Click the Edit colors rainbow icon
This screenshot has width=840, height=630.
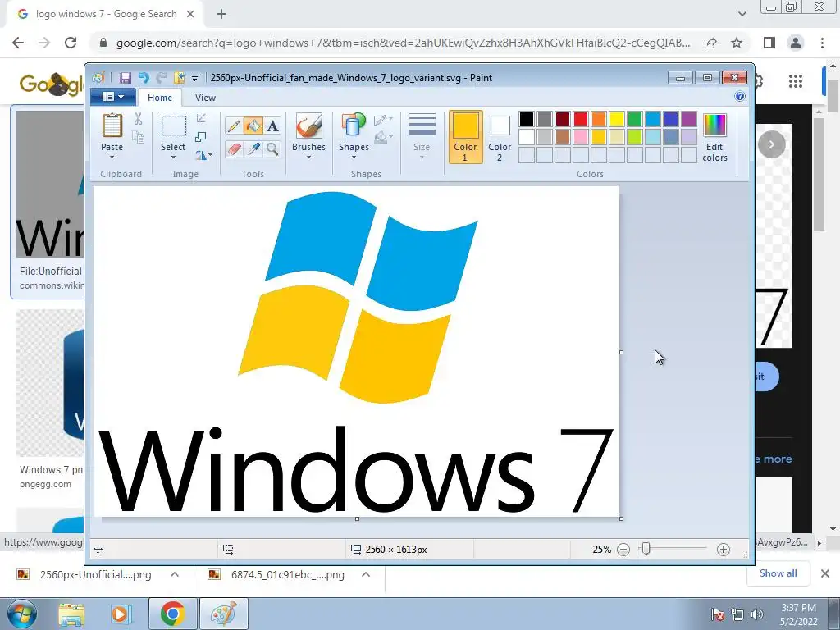714,126
